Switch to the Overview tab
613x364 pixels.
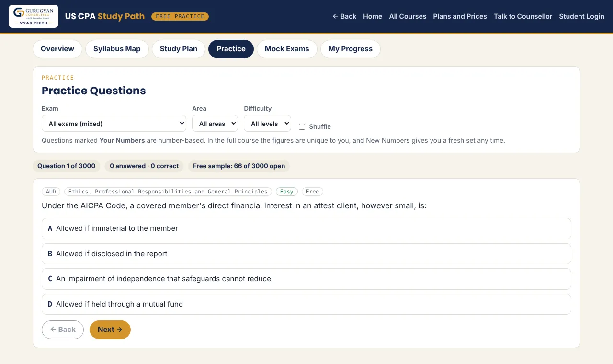(57, 49)
